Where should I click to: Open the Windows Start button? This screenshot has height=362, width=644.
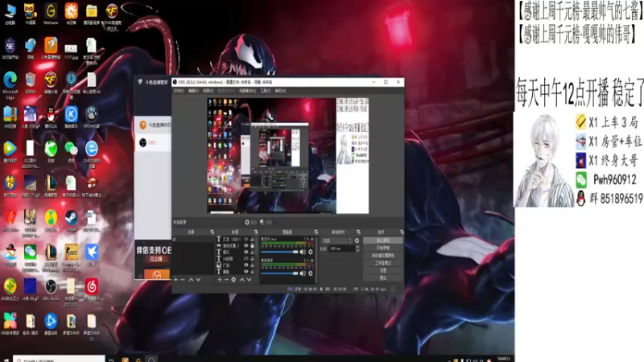pos(6,360)
